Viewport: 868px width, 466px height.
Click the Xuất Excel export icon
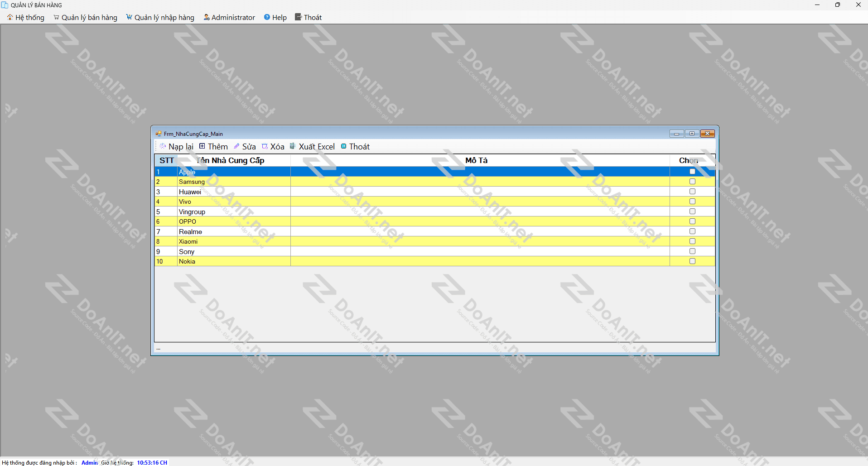pos(293,146)
